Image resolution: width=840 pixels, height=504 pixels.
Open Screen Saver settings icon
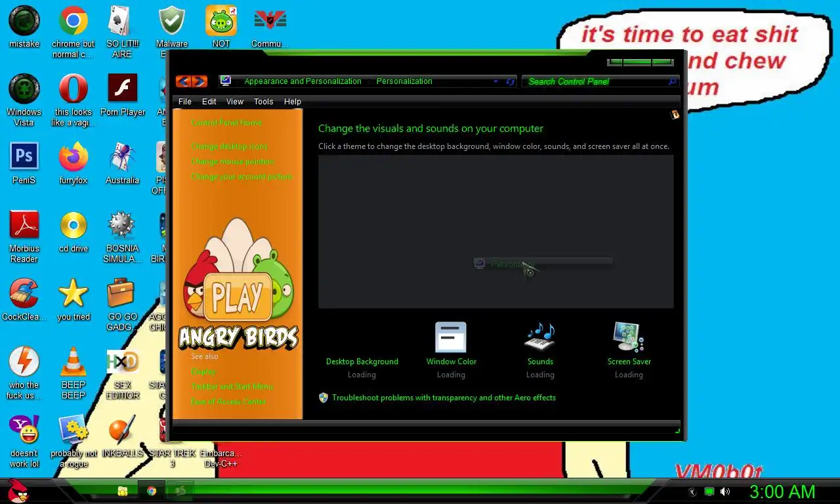click(x=629, y=338)
